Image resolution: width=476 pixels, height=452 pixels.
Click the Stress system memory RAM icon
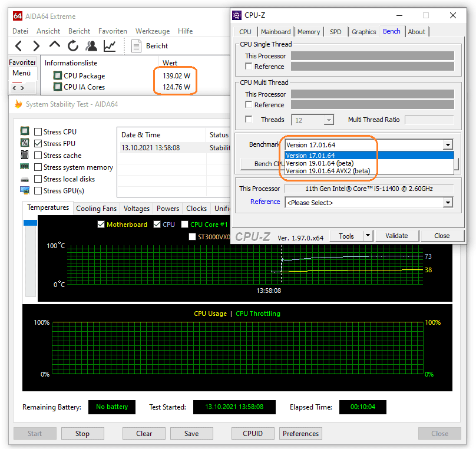[25, 166]
